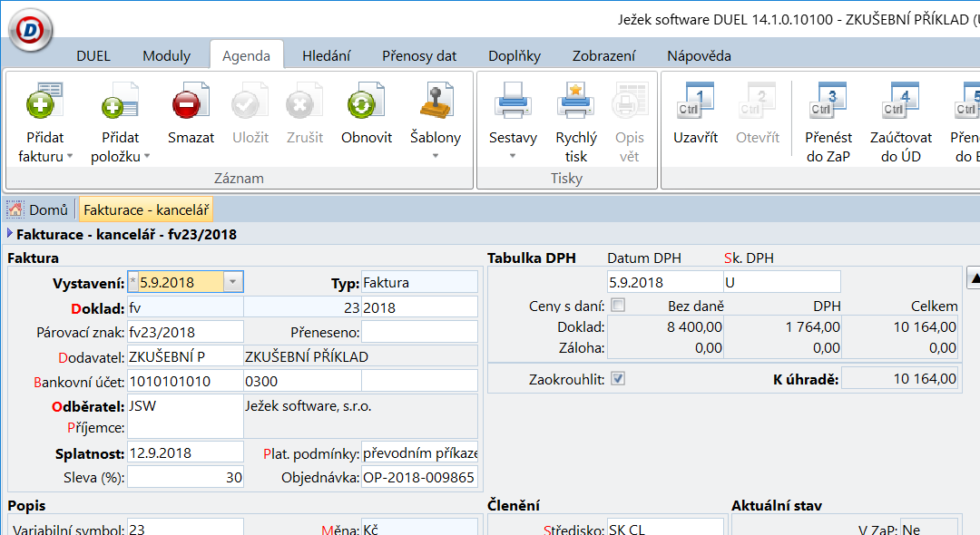This screenshot has width=980, height=535.
Task: Click the Zaúčtovat do ÚD icon
Action: click(901, 102)
